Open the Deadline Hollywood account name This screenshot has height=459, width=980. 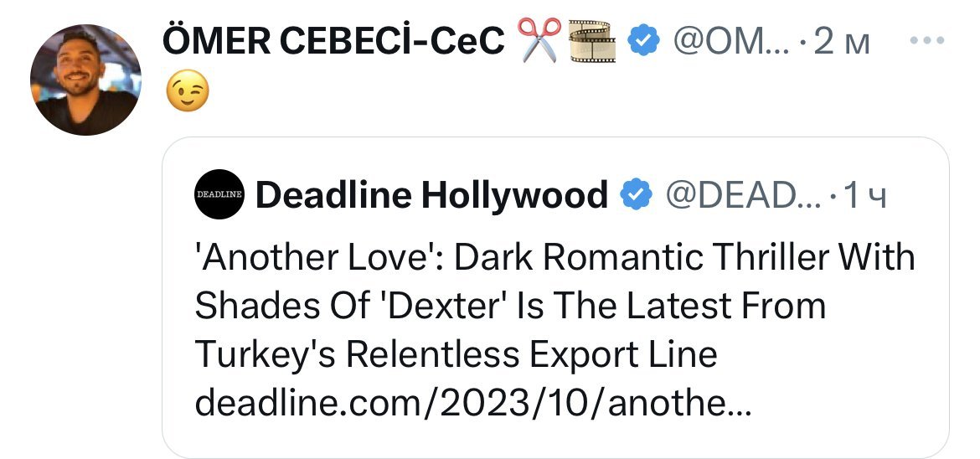431,195
